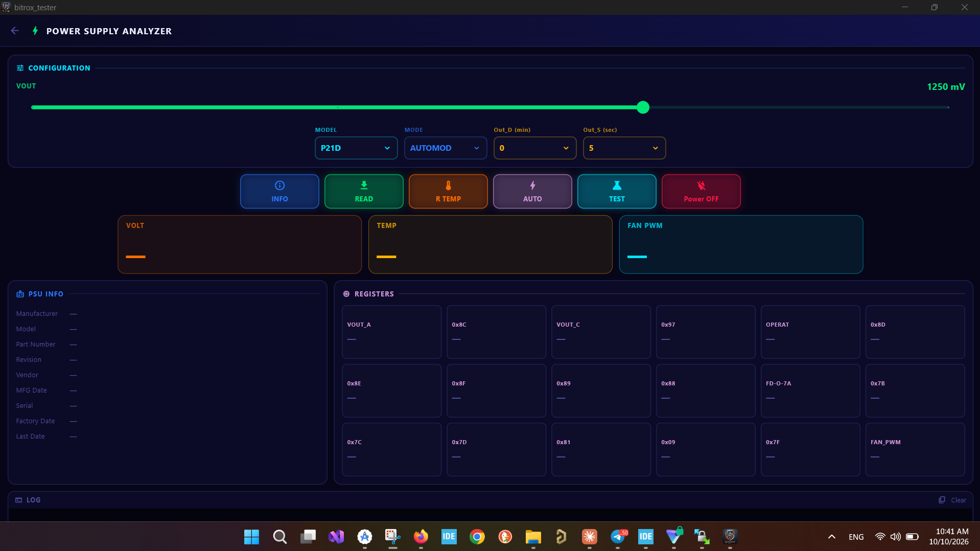Open taskbar search magnifier
Image resolution: width=980 pixels, height=551 pixels.
(x=279, y=537)
